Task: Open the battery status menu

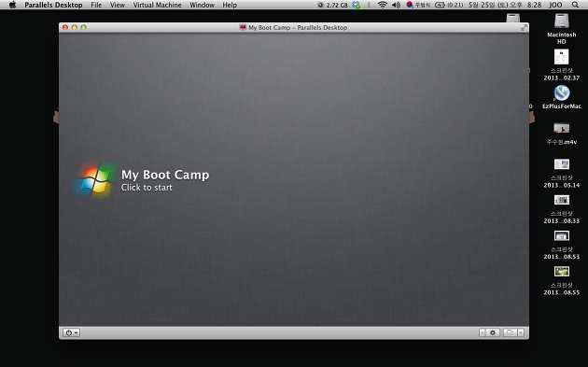Action: [x=449, y=5]
